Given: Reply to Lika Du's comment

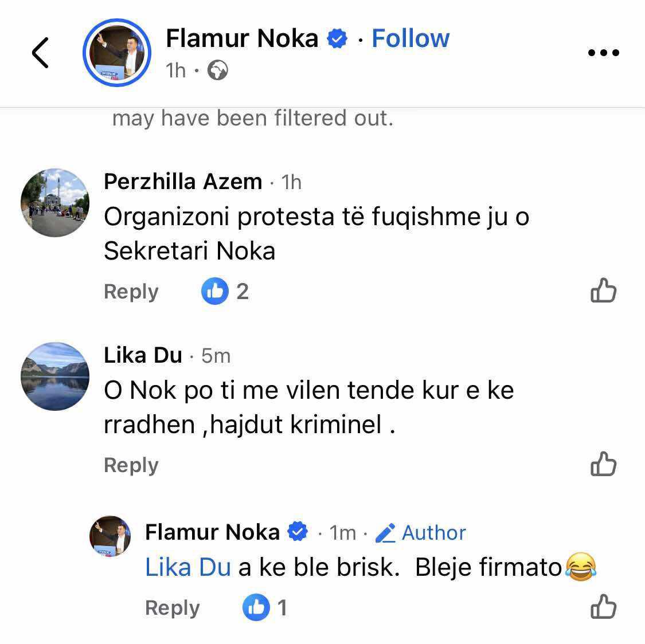Looking at the screenshot, I should 131,465.
